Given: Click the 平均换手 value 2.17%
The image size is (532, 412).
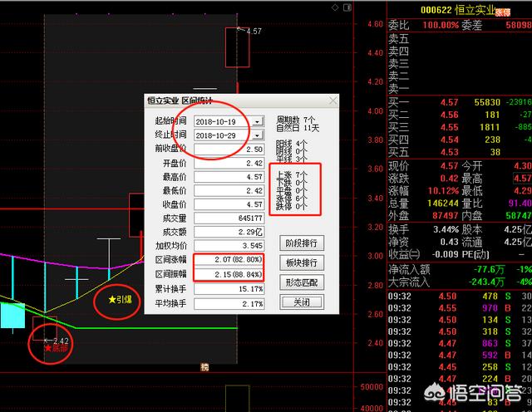Looking at the screenshot, I should pyautogui.click(x=229, y=304).
